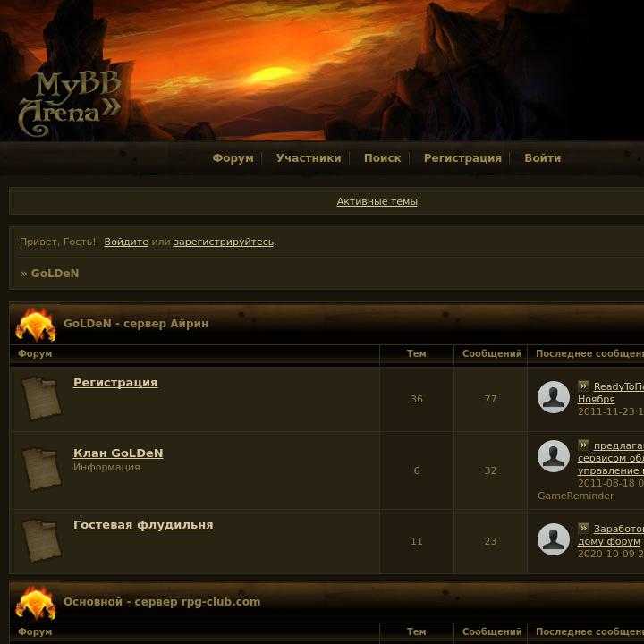The width and height of the screenshot is (644, 644).
Task: Open the Участники menu item
Action: point(309,158)
